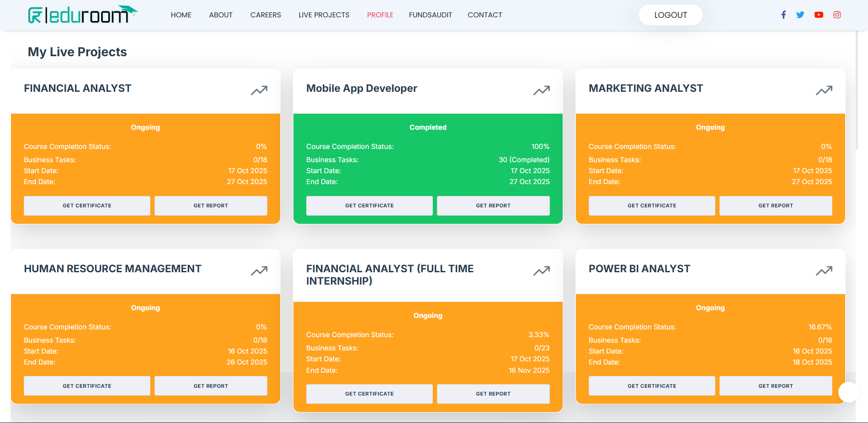Get report for Marketing Analyst project
868x423 pixels.
coord(776,206)
